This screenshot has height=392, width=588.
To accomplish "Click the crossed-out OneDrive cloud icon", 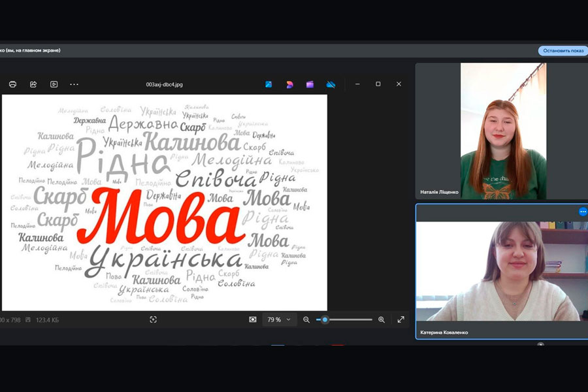I will [331, 84].
